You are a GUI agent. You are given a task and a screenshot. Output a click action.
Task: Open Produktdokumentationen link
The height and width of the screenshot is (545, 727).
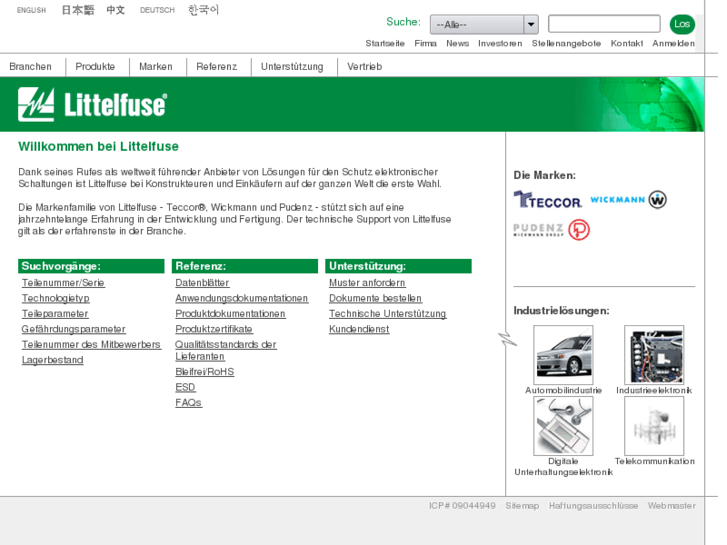point(230,314)
